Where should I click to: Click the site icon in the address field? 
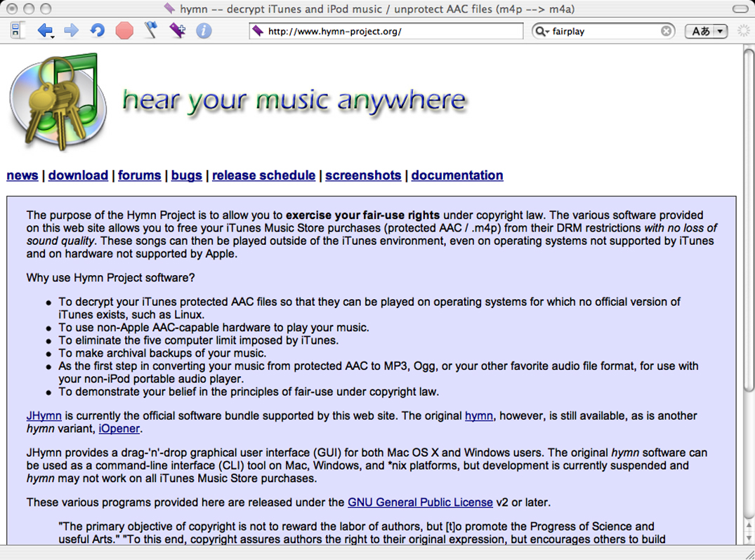(258, 32)
